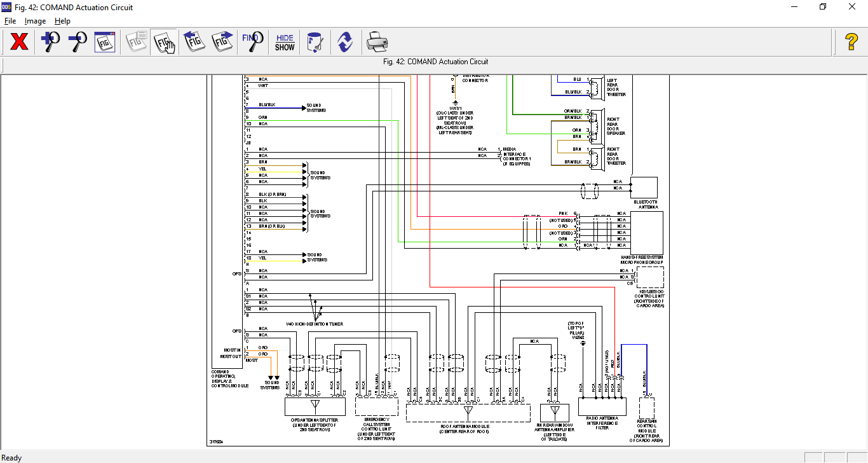
Task: Click the 'Ready' status bar text
Action: point(11,457)
